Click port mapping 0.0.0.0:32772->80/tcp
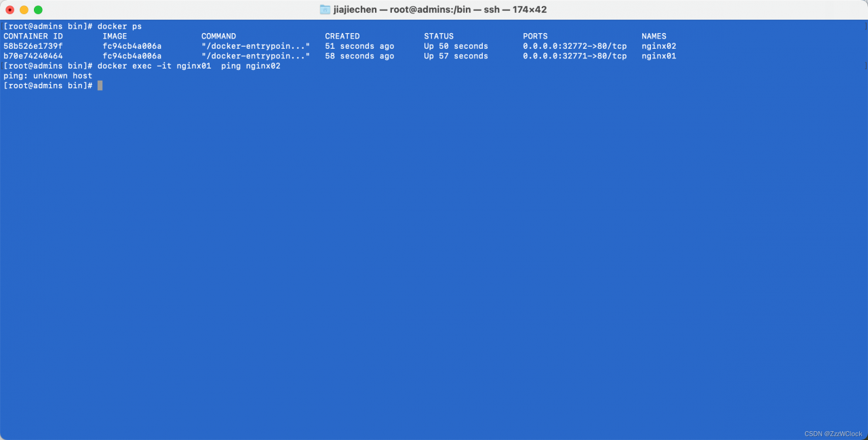This screenshot has height=440, width=868. click(x=575, y=46)
